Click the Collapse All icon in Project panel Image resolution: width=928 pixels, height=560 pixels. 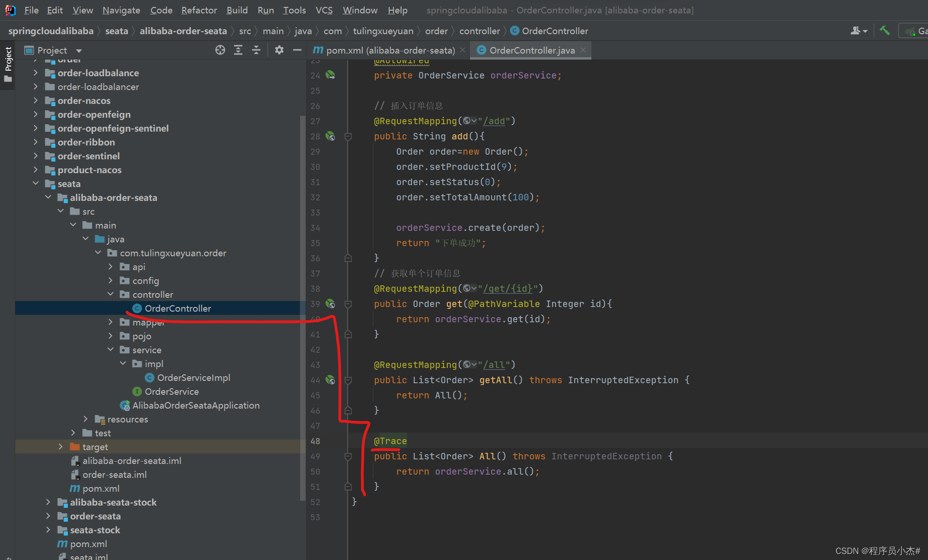(256, 50)
